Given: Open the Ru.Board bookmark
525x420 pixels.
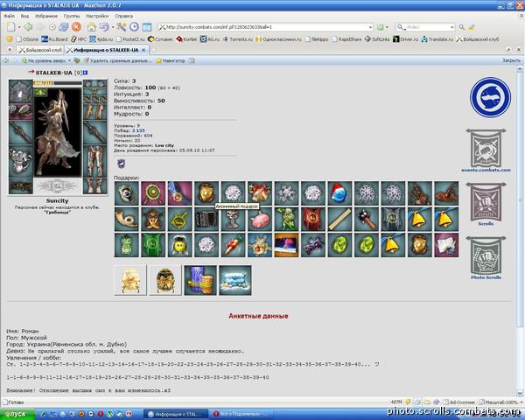Looking at the screenshot, I should click(x=54, y=39).
